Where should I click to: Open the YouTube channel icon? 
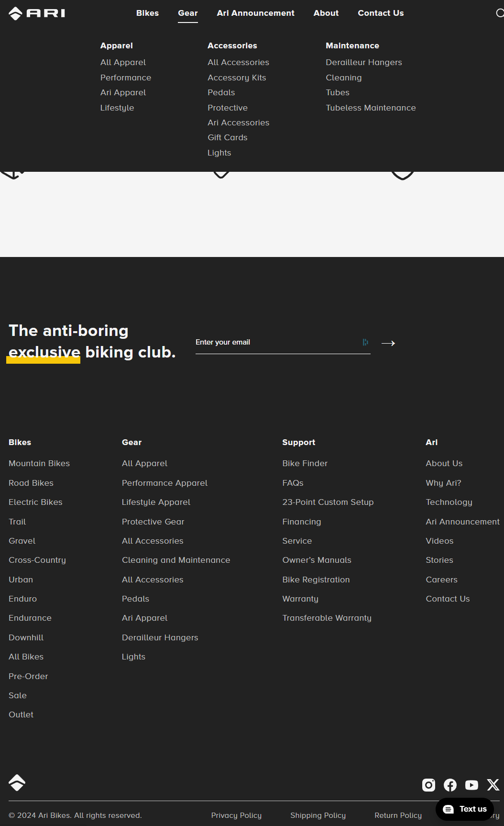click(471, 785)
